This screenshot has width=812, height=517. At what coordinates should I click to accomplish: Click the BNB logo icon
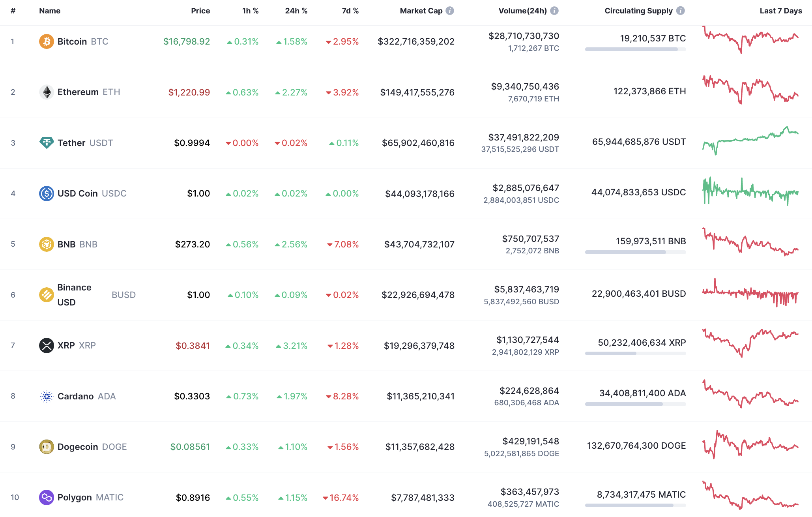click(47, 244)
